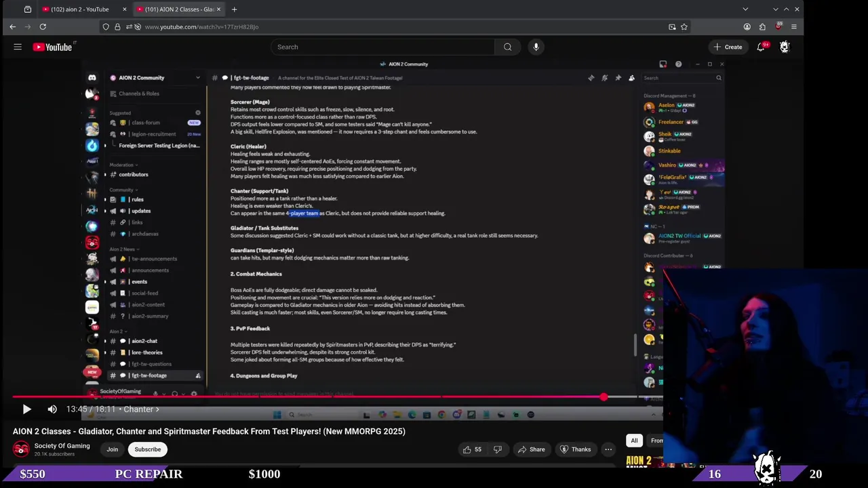Click the video title text below player
Screen dimensions: 868x488
(x=209, y=431)
